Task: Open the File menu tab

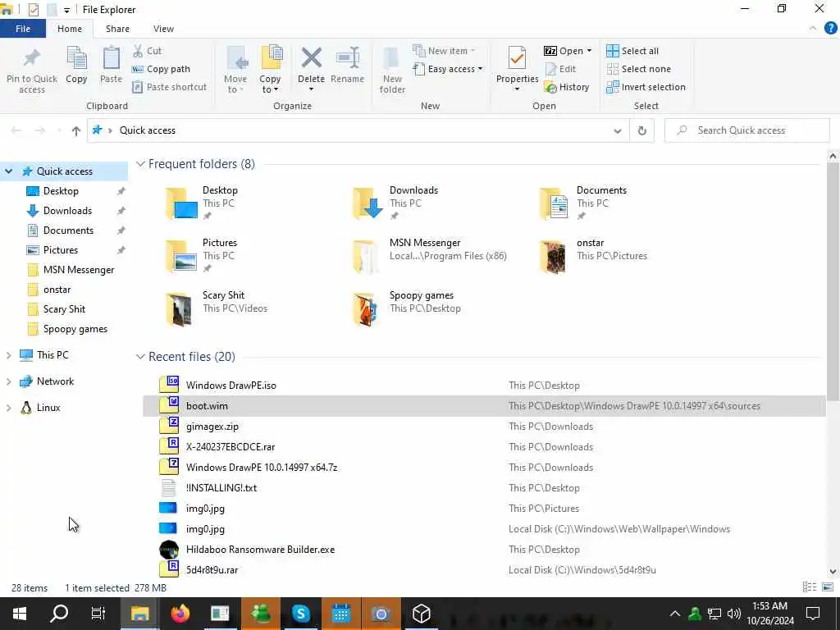Action: coord(23,29)
